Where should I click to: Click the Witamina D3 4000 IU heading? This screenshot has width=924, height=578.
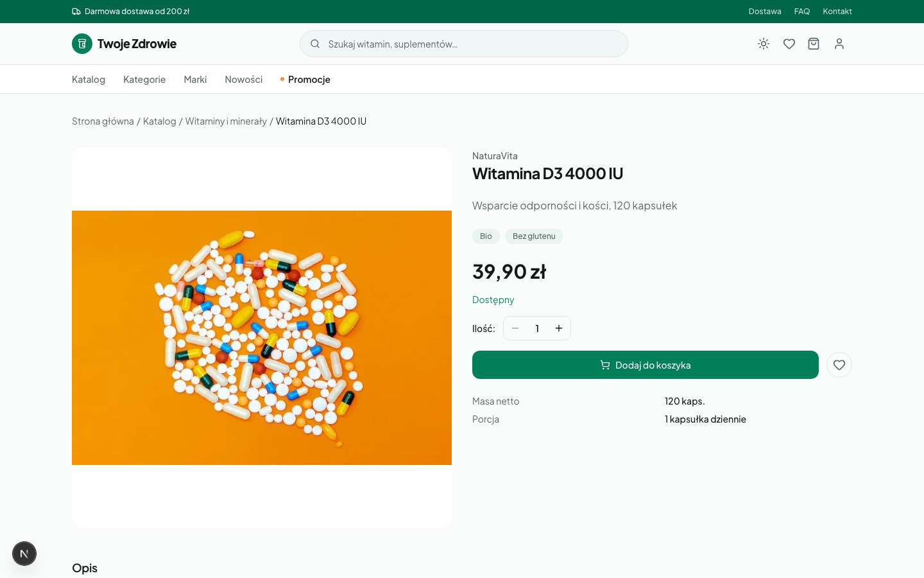(x=547, y=173)
